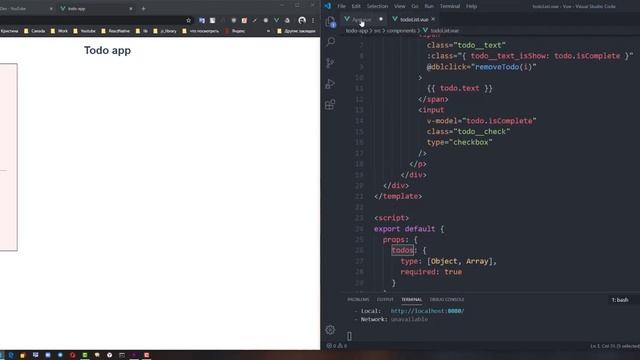Image resolution: width=640 pixels, height=360 pixels.
Task: Bookmark this page with the star icon
Action: 188,20
